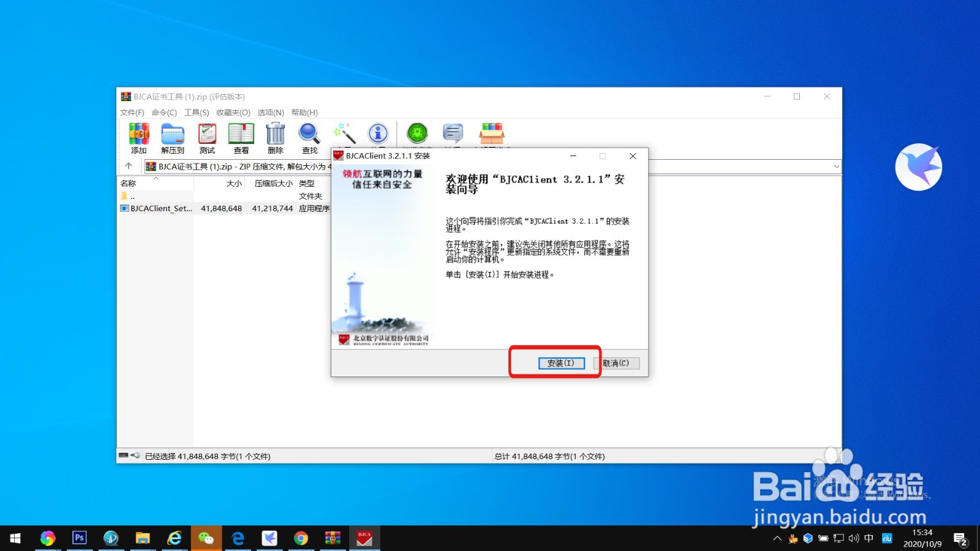
Task: Minimize the BJCAClient installer dialog
Action: click(x=573, y=156)
